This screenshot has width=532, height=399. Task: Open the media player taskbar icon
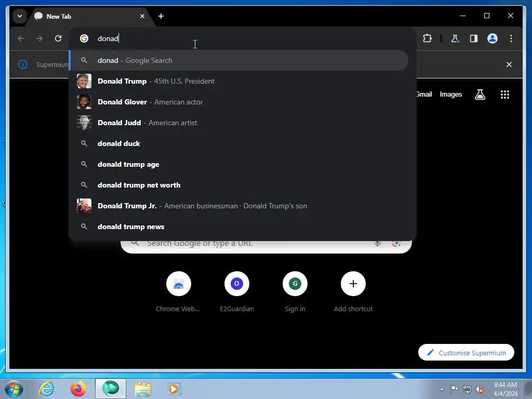point(175,389)
